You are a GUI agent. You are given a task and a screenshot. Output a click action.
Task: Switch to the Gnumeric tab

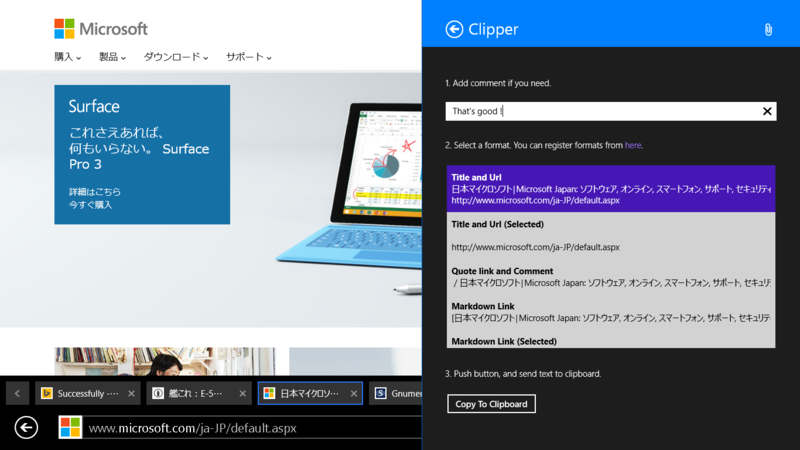396,393
